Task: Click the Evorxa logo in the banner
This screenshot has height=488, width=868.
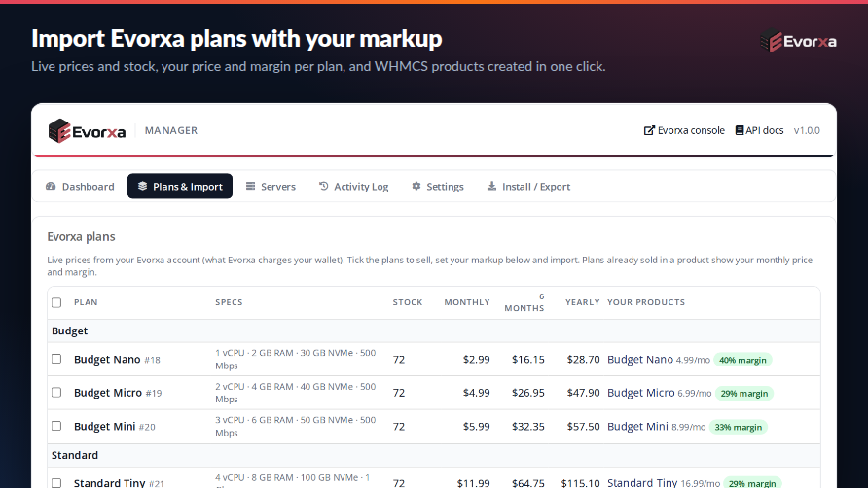Action: (798, 42)
